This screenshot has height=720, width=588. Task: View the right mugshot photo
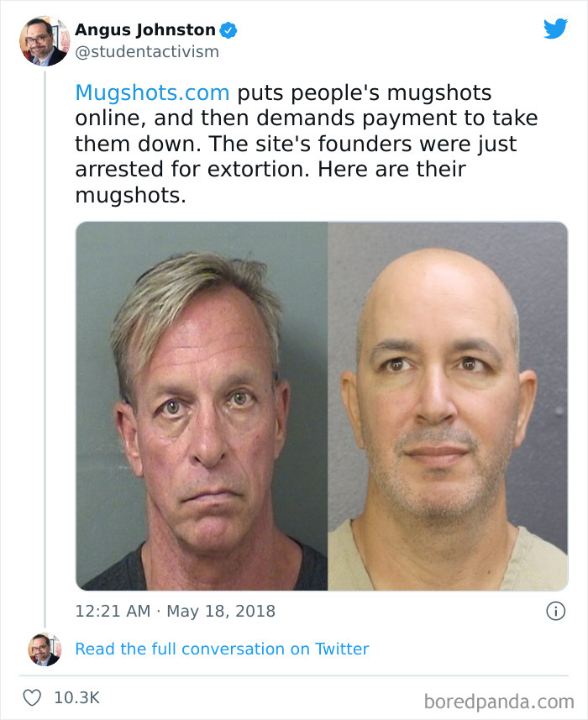448,406
